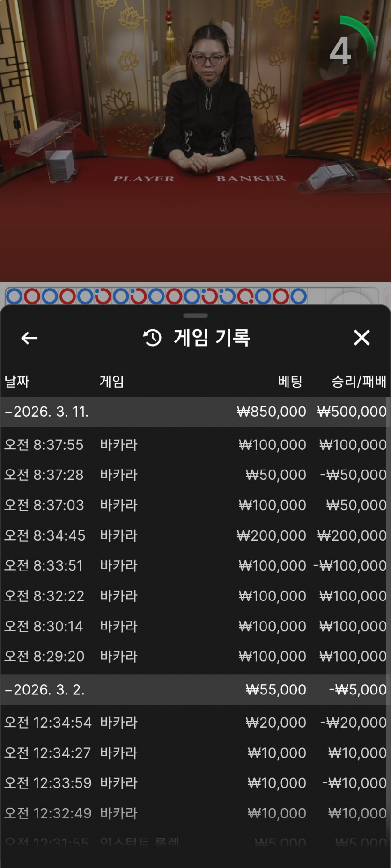Select the 오전 12:34:27 game entry
Screen dimensions: 391x868
[195, 753]
